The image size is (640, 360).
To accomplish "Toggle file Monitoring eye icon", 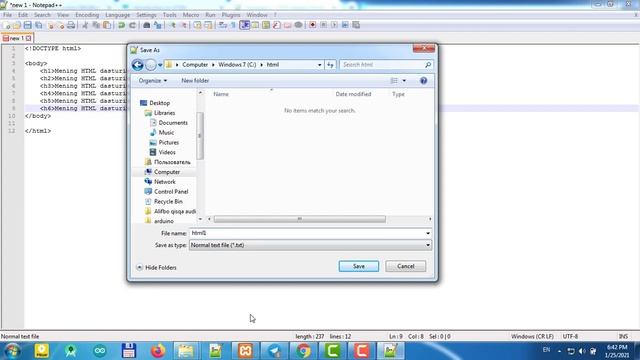I will 298,25.
